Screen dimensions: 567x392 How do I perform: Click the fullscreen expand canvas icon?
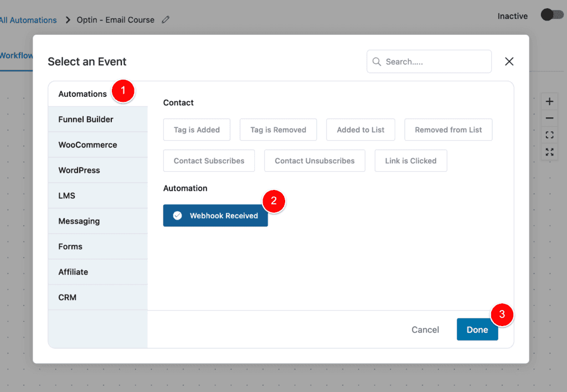click(549, 152)
